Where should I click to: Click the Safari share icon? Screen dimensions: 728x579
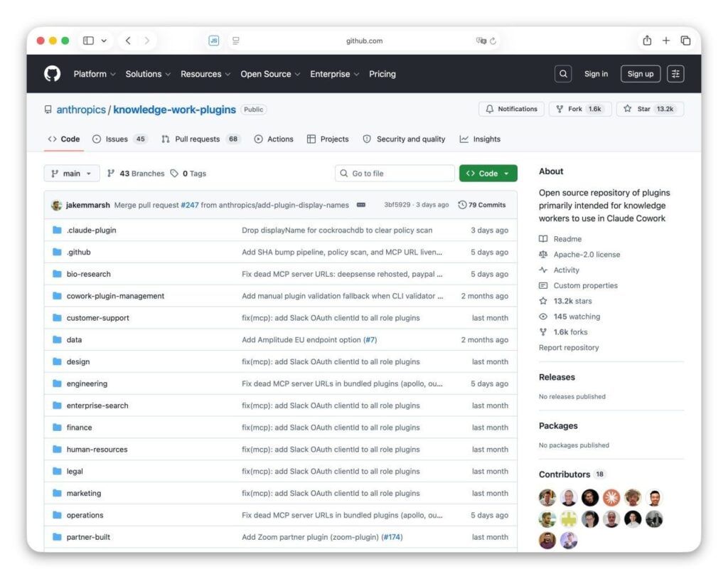tap(647, 41)
